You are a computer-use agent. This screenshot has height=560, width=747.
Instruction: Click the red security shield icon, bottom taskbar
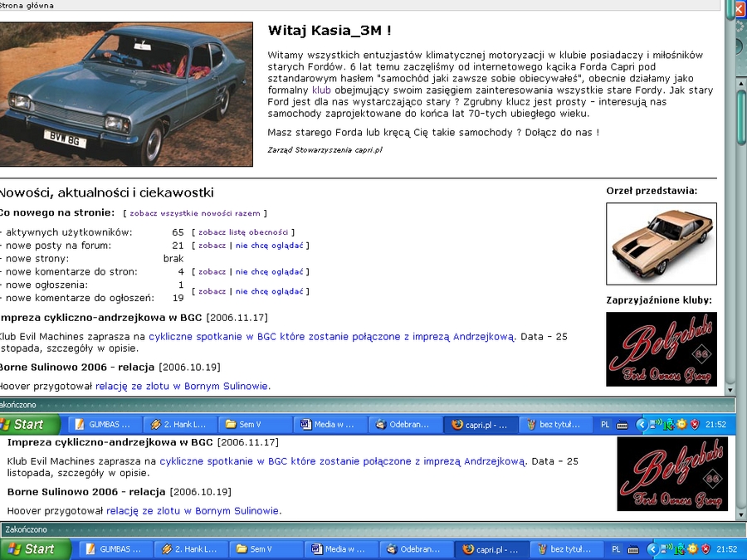(x=705, y=549)
